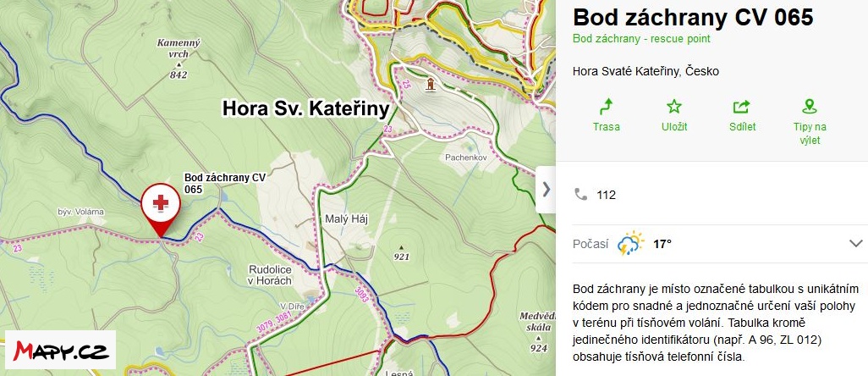The image size is (868, 376).
Task: Click the Pachenkov place label on the map
Action: pyautogui.click(x=464, y=158)
